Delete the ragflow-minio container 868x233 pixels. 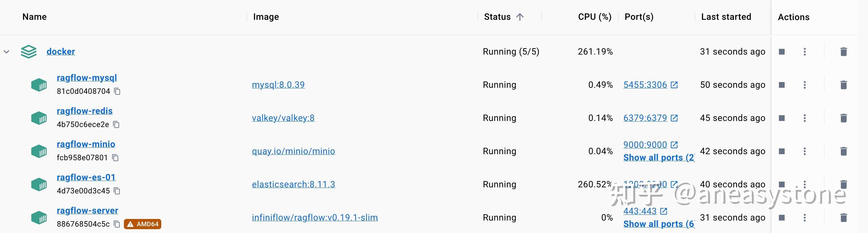pyautogui.click(x=843, y=152)
